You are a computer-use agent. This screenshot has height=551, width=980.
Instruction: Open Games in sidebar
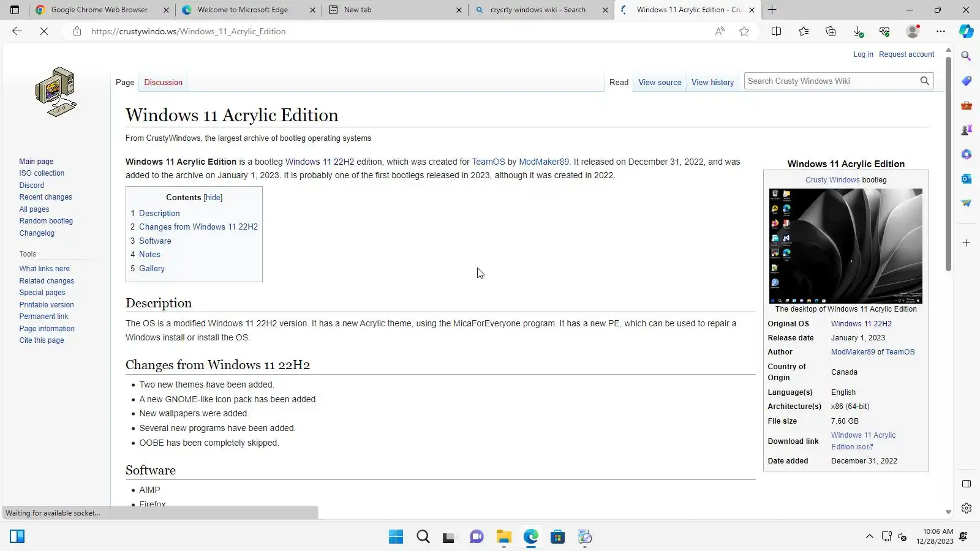pyautogui.click(x=967, y=130)
